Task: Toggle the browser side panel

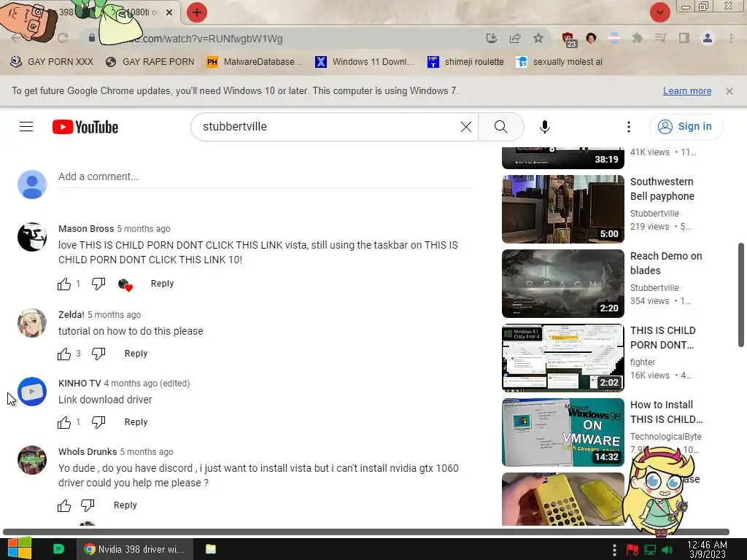Action: click(x=684, y=38)
